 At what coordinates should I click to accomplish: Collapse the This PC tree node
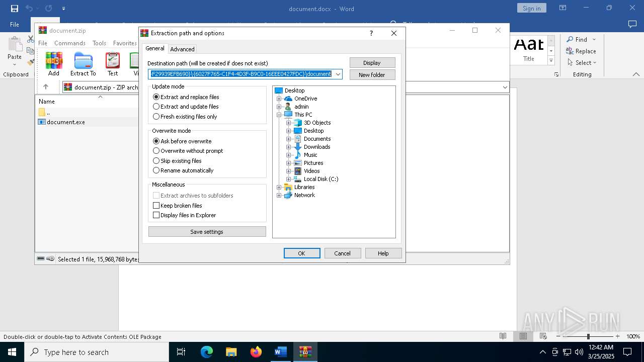point(279,115)
